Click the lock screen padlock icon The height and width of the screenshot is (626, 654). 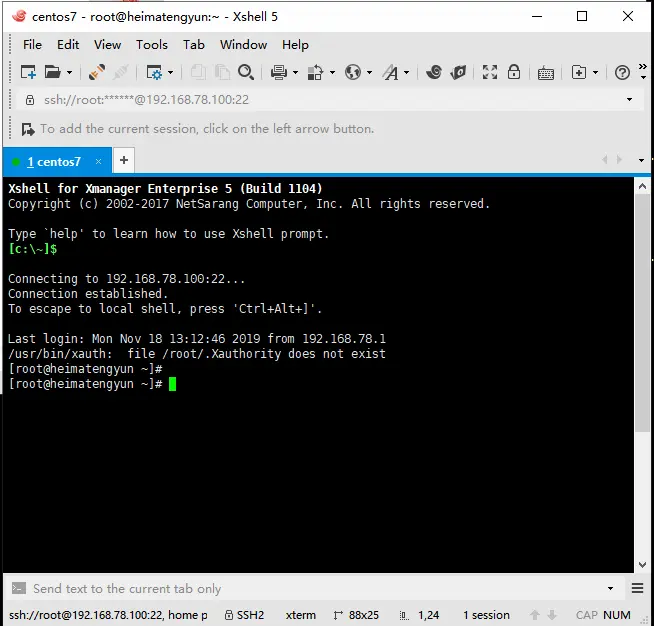click(x=513, y=72)
